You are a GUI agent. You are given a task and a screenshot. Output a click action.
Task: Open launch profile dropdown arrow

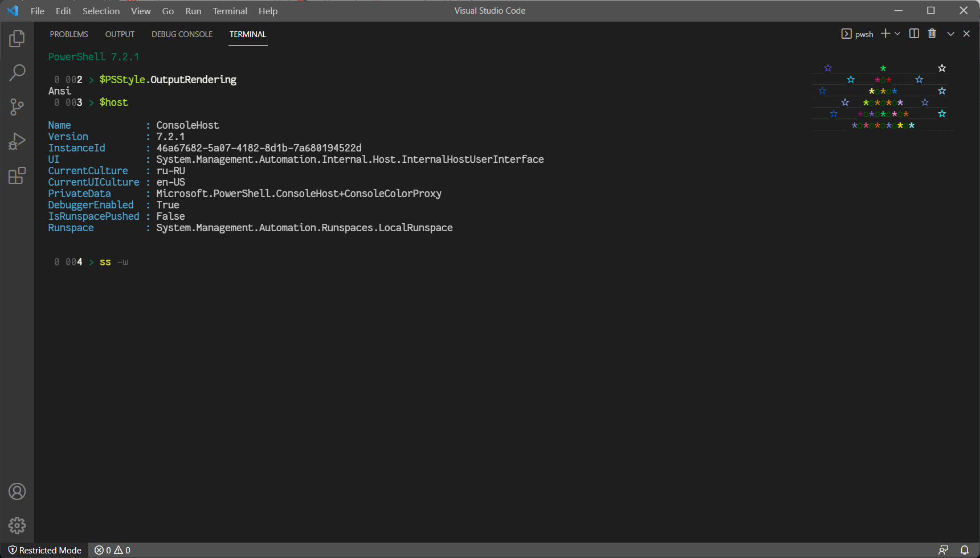pos(897,34)
